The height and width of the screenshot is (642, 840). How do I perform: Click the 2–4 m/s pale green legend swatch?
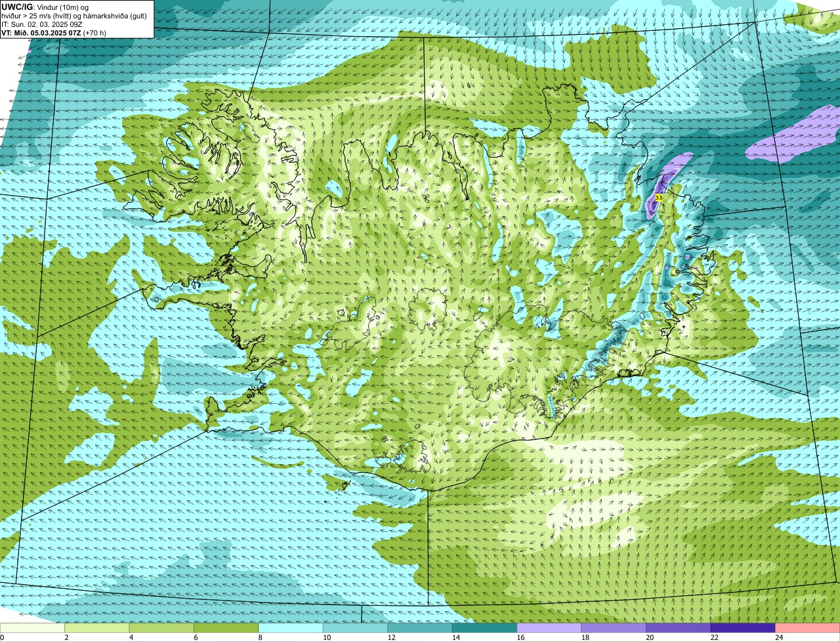click(x=98, y=628)
